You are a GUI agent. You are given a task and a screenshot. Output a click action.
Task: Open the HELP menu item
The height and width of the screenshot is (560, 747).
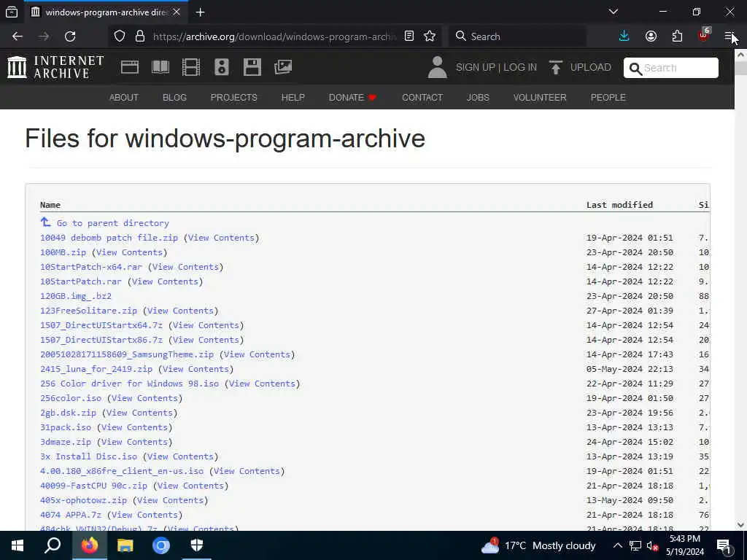[293, 97]
